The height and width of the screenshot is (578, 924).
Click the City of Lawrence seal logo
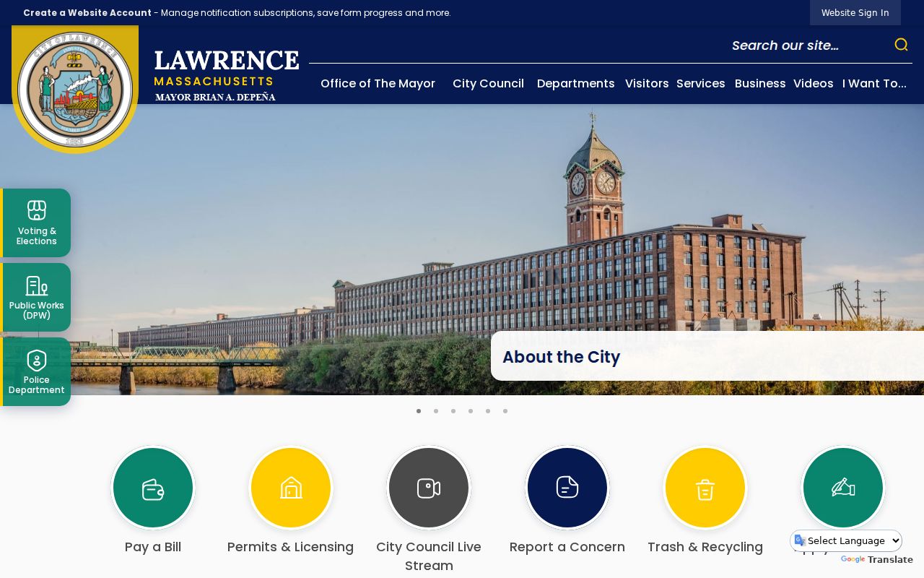[75, 89]
